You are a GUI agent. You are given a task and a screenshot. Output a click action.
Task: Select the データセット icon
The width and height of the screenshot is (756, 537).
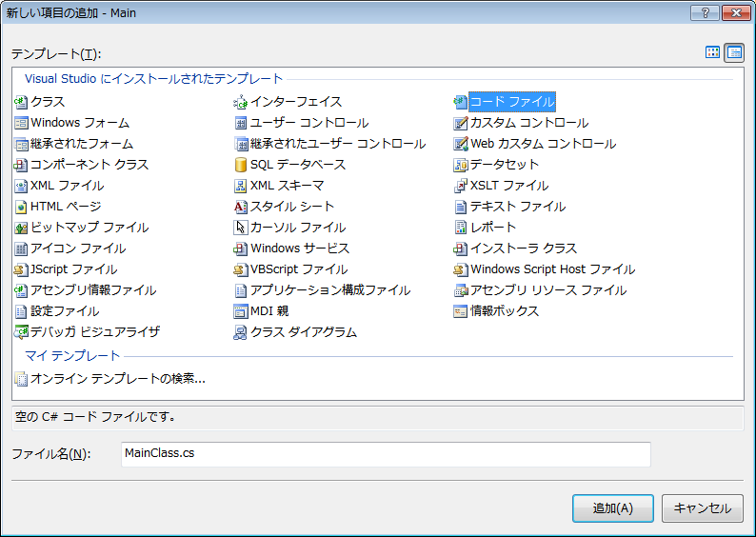coord(461,165)
